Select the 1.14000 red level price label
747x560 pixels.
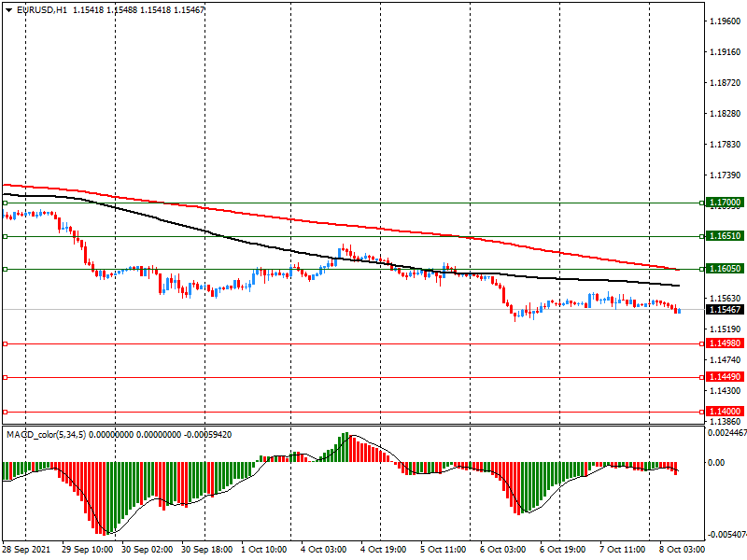point(725,411)
